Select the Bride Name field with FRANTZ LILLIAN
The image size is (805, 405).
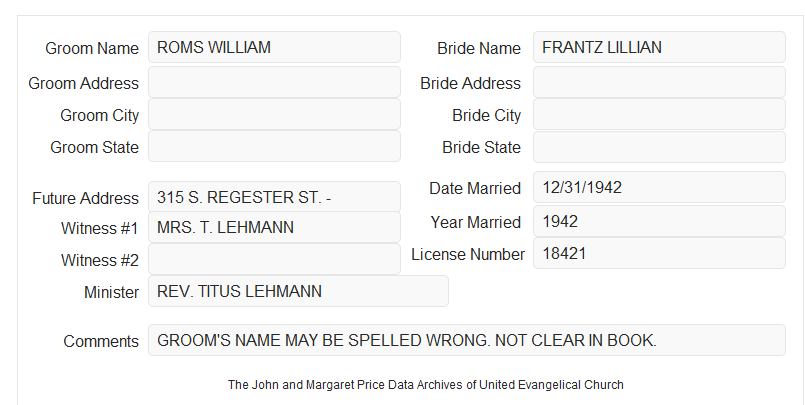(x=659, y=47)
